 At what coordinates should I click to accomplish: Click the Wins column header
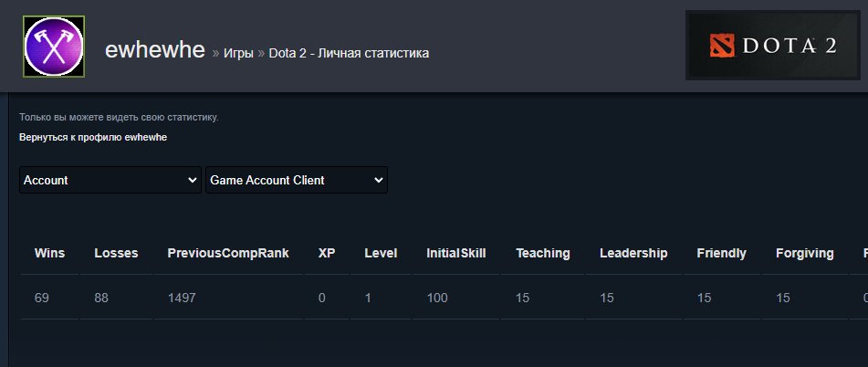50,253
